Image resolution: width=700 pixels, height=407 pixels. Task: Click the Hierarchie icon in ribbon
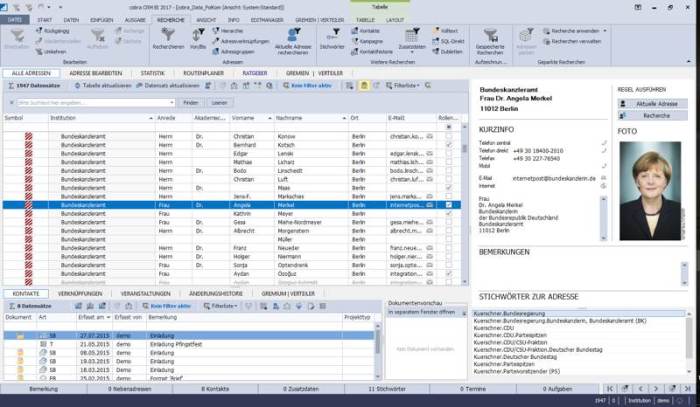click(x=223, y=31)
